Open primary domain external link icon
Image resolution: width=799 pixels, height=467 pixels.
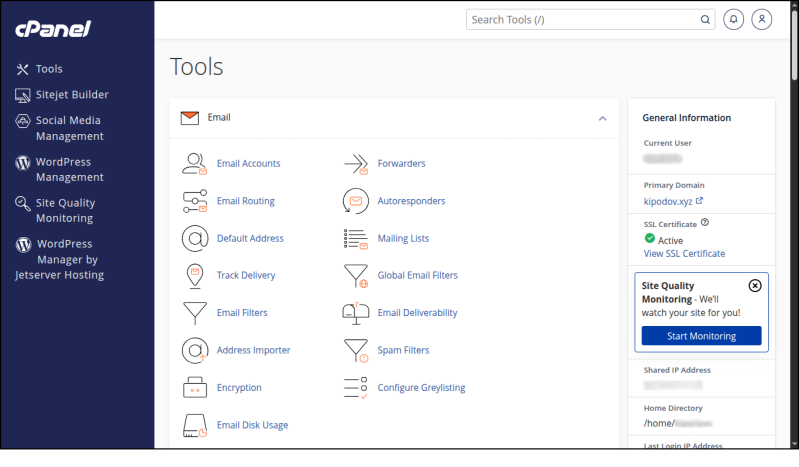700,201
